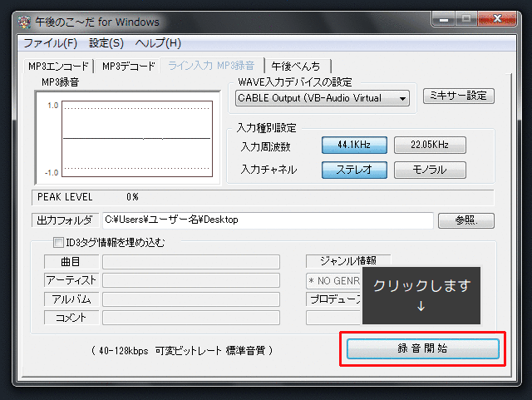Open the ミキサー設定 mixer settings
The image size is (532, 400).
tap(458, 96)
